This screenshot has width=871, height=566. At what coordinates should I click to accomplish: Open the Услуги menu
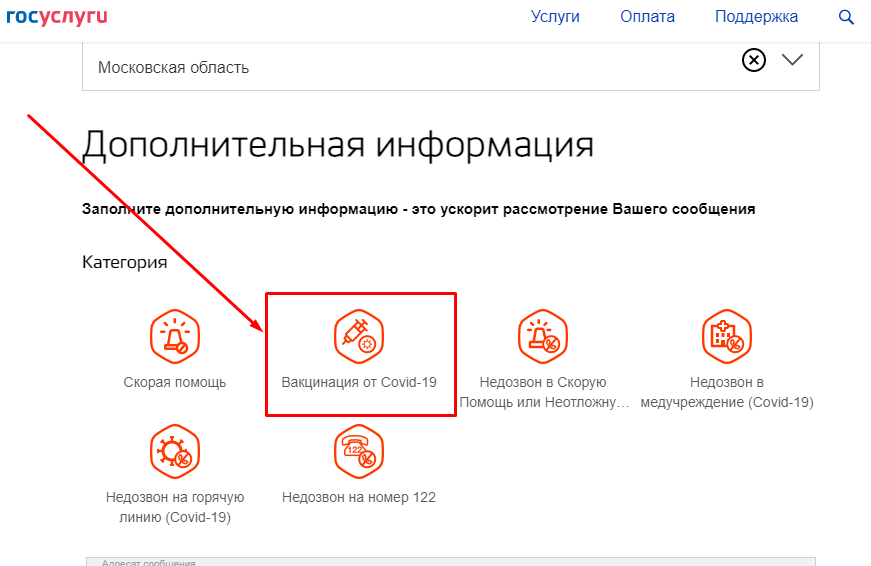coord(555,17)
